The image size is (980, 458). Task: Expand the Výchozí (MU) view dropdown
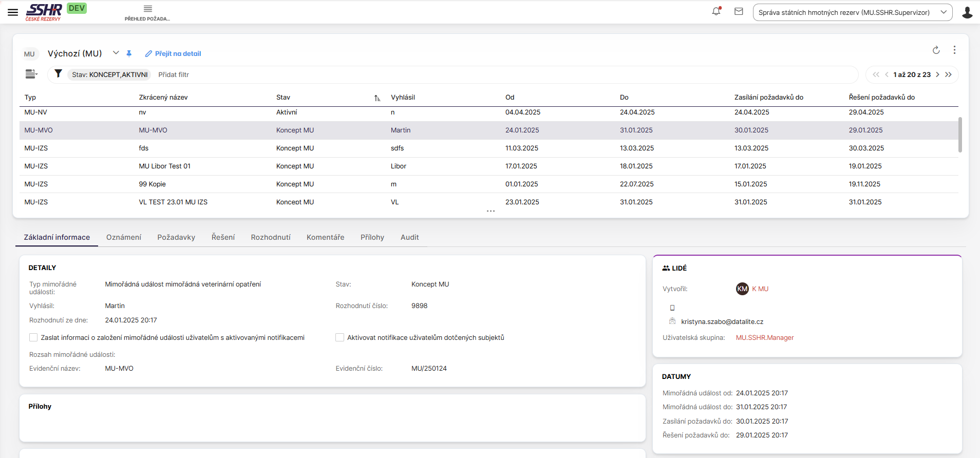(x=116, y=53)
